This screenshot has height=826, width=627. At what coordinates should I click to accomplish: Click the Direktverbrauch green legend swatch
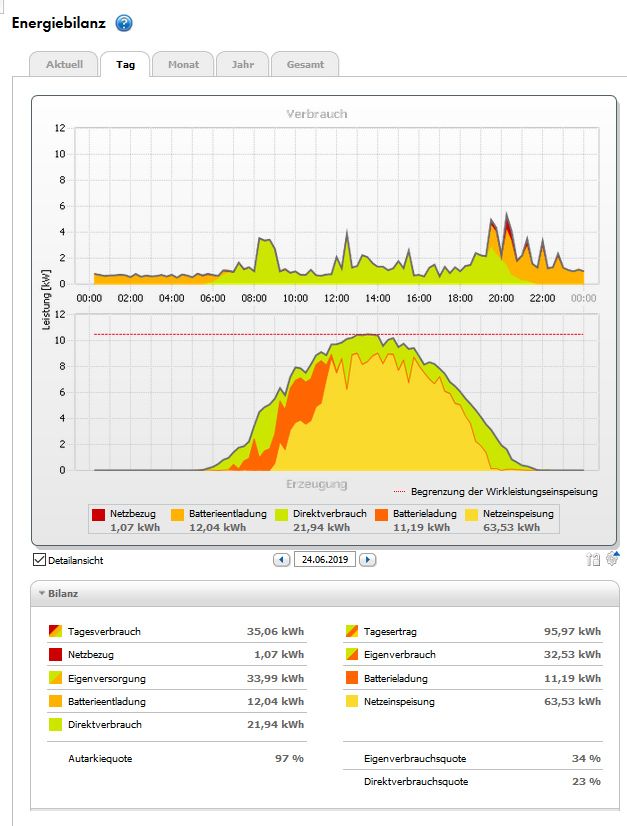tap(281, 515)
